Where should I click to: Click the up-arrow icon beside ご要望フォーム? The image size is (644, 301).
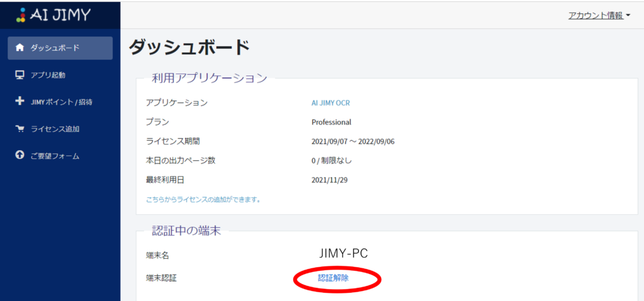[x=19, y=156]
